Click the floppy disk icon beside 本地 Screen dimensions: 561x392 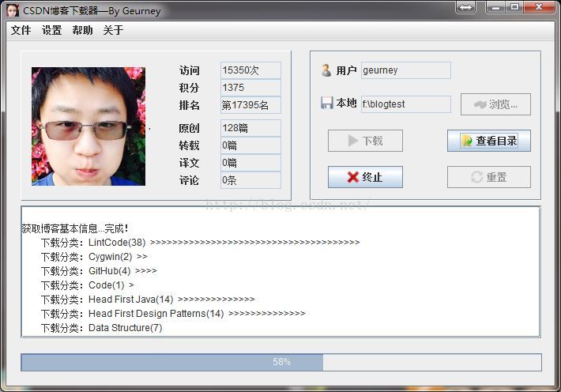[326, 103]
